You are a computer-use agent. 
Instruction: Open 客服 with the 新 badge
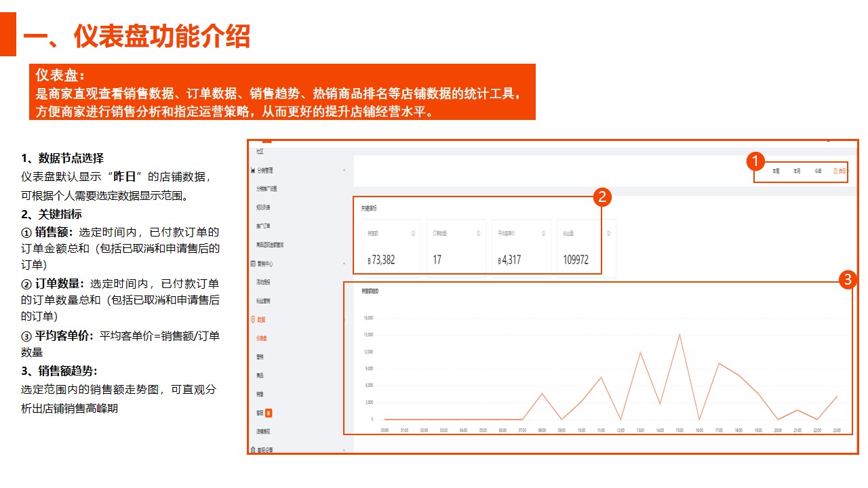(260, 413)
